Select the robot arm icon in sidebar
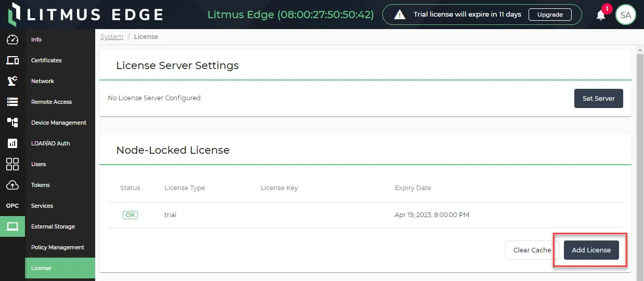This screenshot has height=281, width=644. (12, 81)
